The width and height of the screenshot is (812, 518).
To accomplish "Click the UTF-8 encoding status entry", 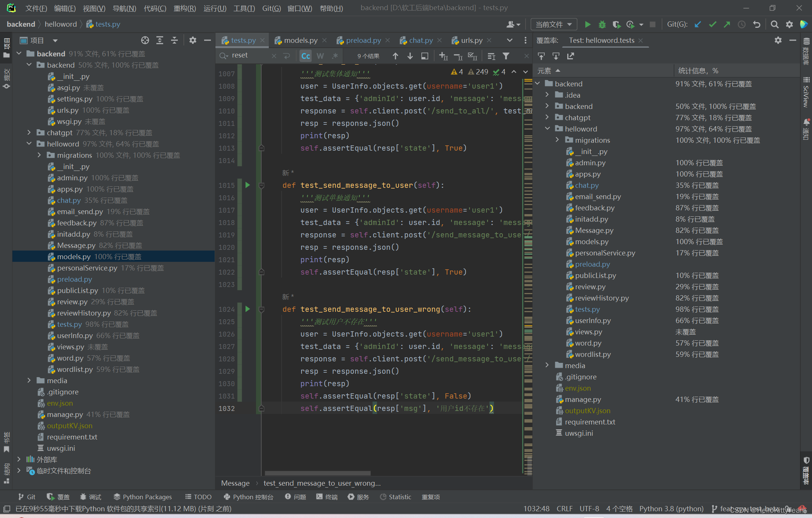I will pyautogui.click(x=589, y=509).
